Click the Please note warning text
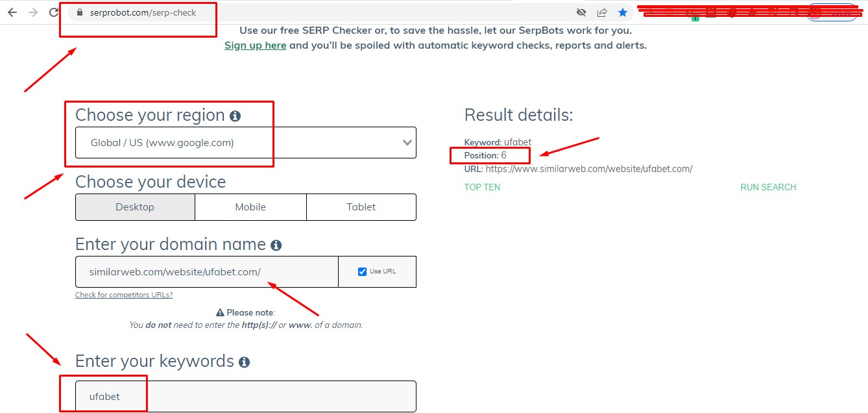 point(246,312)
